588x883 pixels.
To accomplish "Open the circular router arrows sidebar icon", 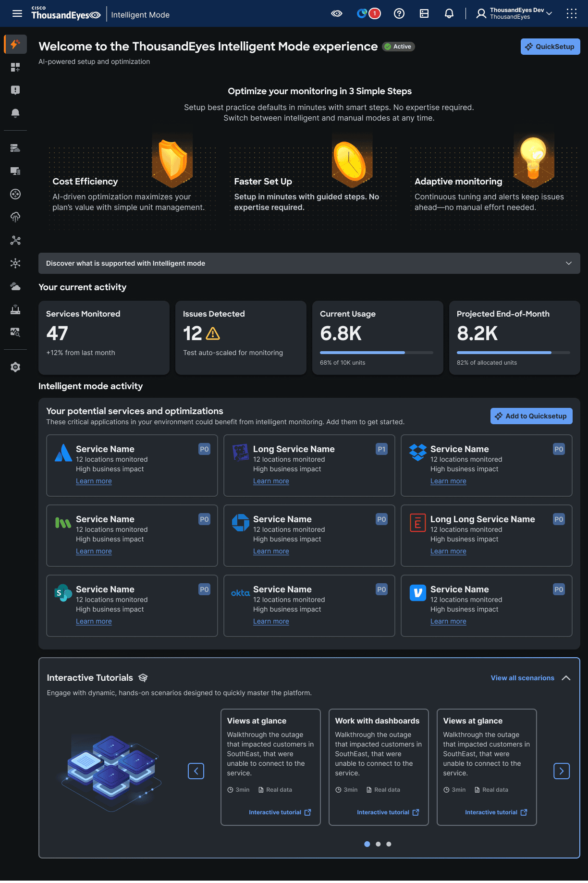I will point(15,194).
